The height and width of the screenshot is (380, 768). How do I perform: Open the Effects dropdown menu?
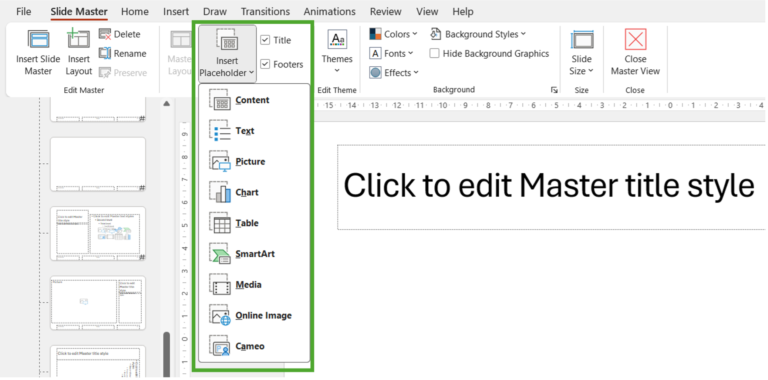click(416, 72)
